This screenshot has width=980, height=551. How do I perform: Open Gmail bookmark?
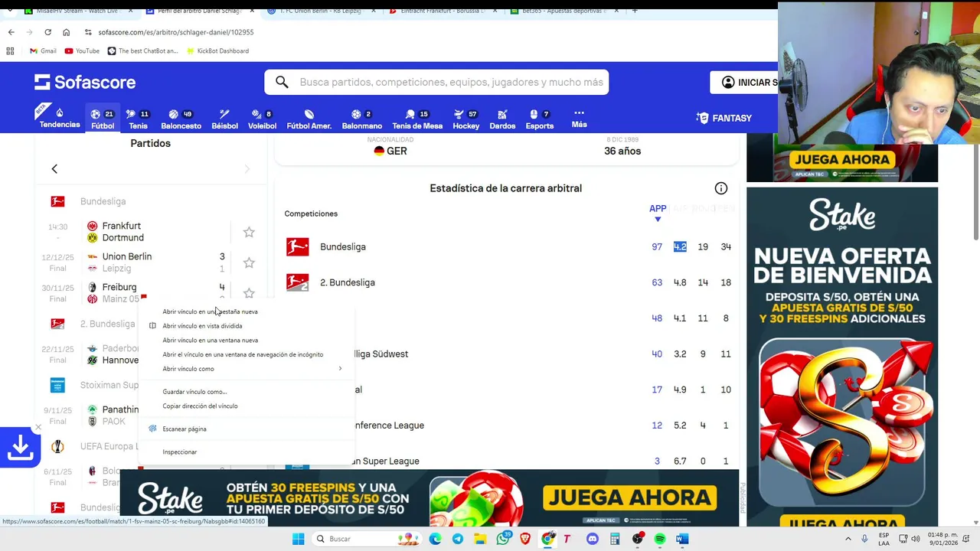coord(43,51)
